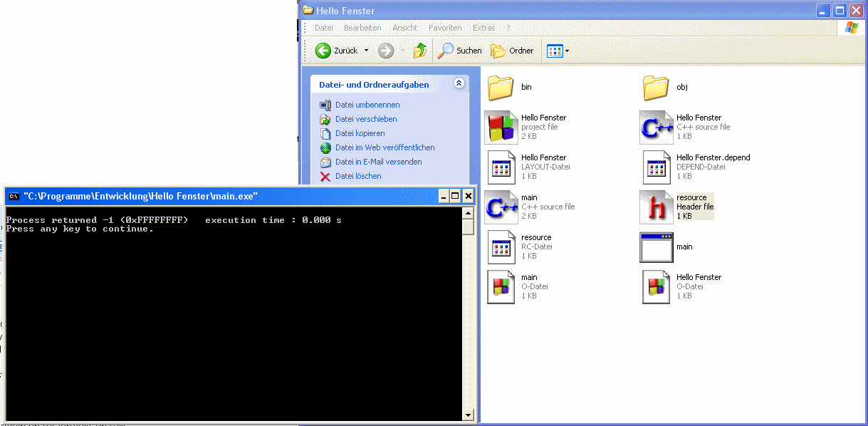
Task: Toggle the Ordner folders pane
Action: (513, 51)
